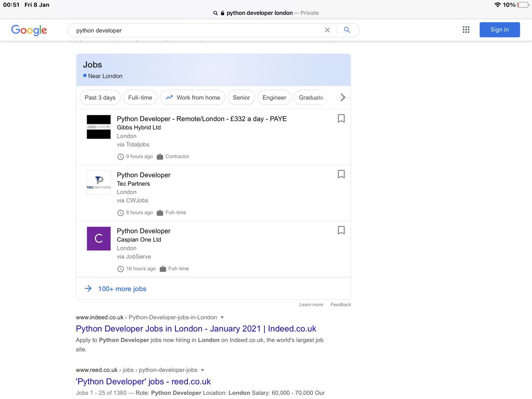Click the arrow icon beside 100+ more jobs
532x399 pixels.
click(x=88, y=288)
